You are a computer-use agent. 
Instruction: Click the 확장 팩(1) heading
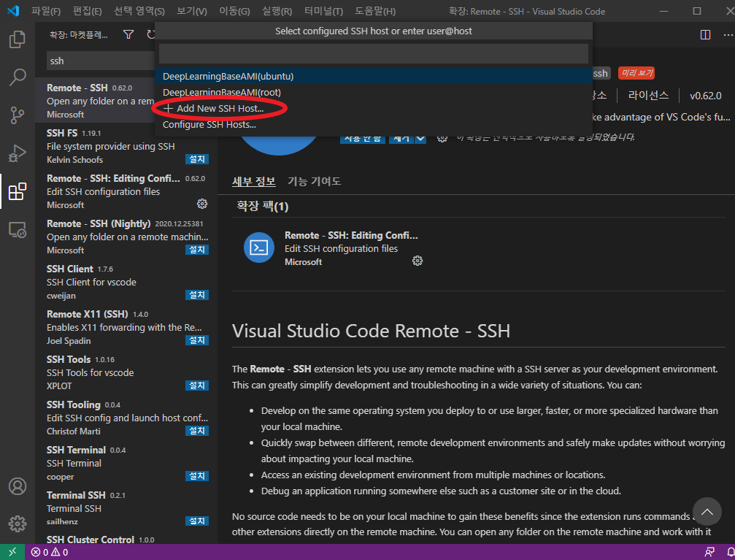tap(263, 206)
